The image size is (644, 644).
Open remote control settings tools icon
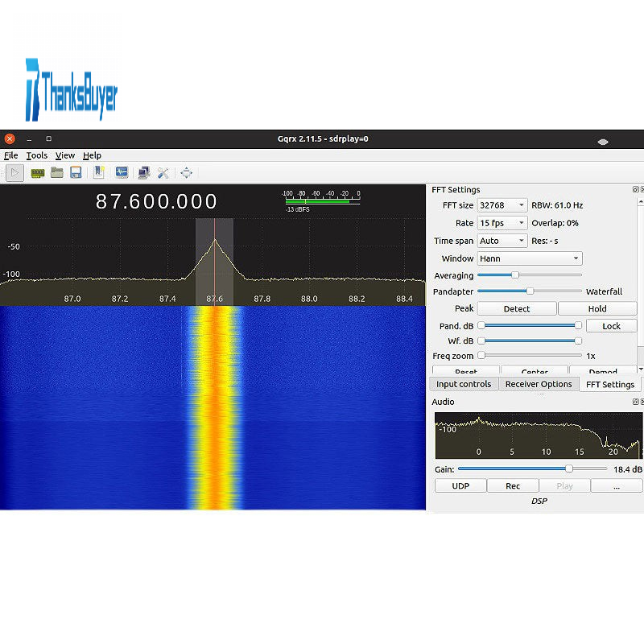(x=163, y=172)
